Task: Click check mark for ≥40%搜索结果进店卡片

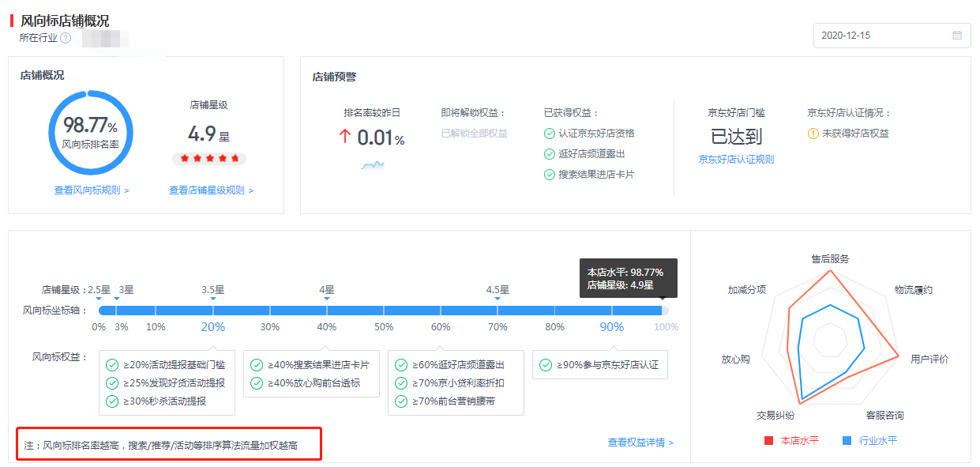Action: (257, 365)
